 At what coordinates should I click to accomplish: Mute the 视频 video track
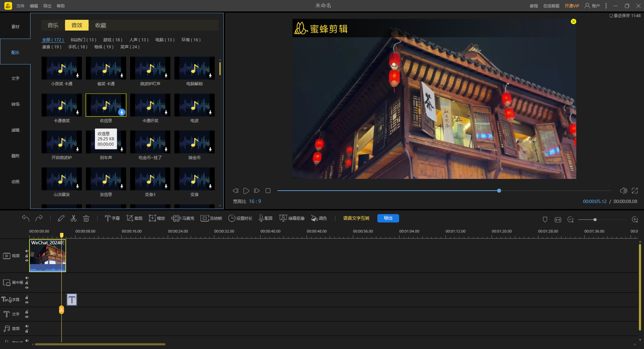click(27, 251)
